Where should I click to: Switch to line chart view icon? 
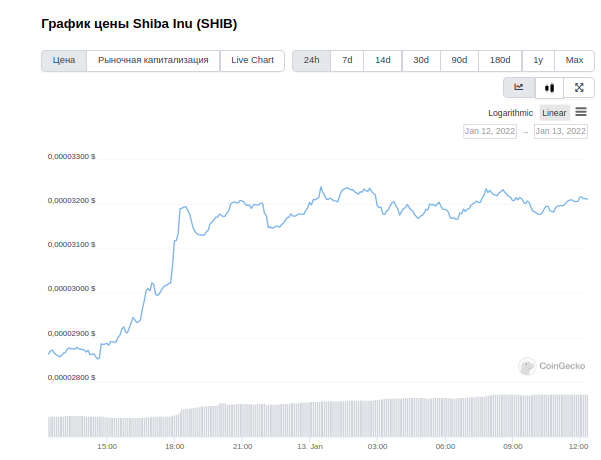pos(519,87)
